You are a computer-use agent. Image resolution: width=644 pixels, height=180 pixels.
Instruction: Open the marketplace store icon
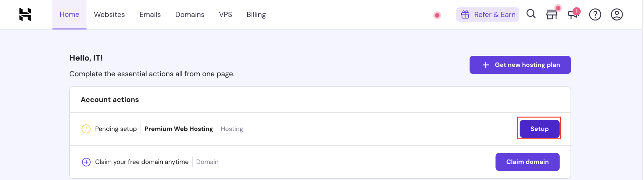552,15
